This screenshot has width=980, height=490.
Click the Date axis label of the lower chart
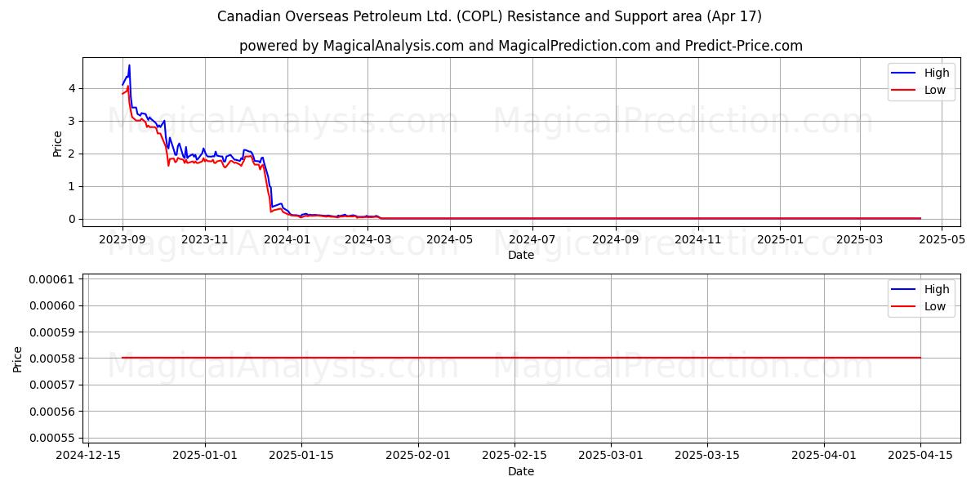click(521, 471)
